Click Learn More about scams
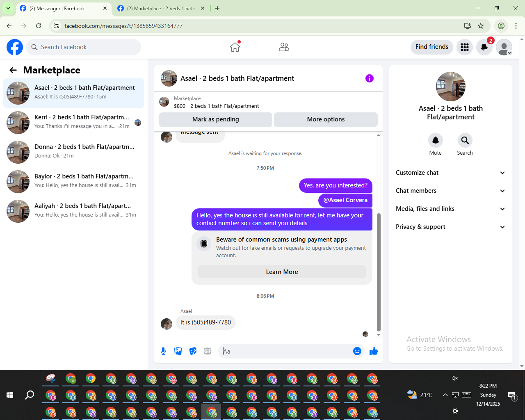Image resolution: width=525 pixels, height=420 pixels. click(282, 272)
